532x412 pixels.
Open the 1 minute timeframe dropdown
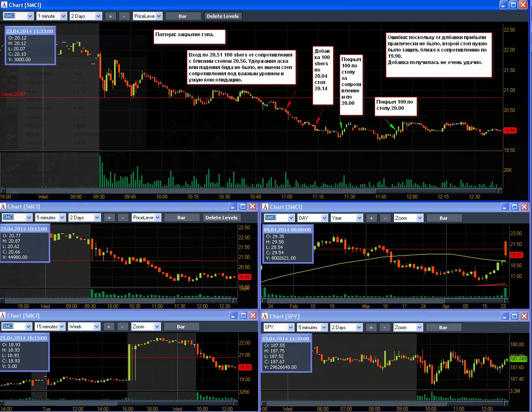click(x=63, y=16)
